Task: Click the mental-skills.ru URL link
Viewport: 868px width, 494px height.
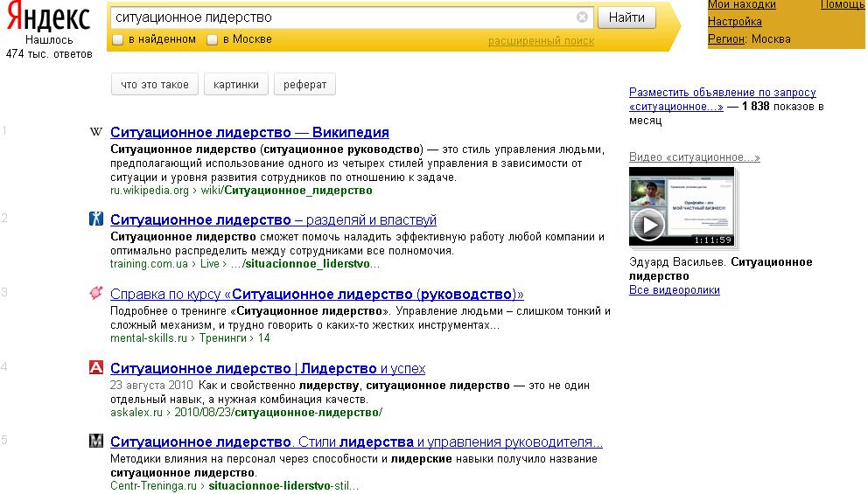Action: (149, 338)
